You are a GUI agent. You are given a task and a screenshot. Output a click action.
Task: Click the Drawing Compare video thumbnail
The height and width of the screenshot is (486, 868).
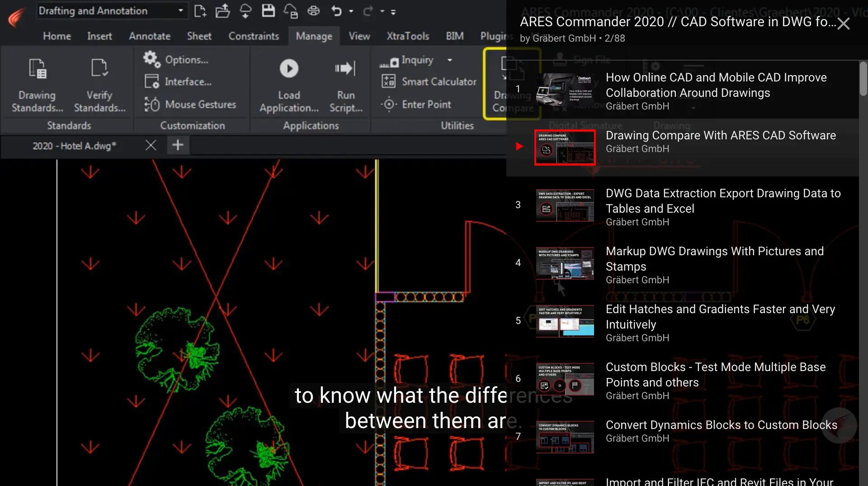[x=565, y=148]
